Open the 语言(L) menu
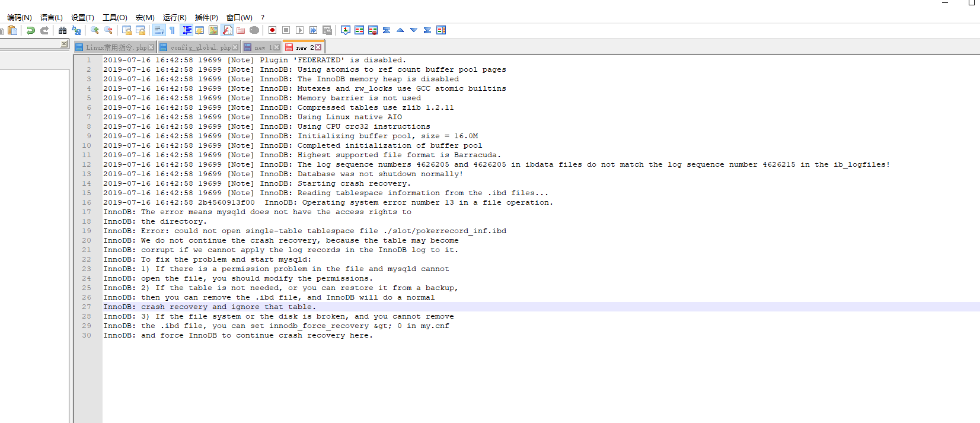Viewport: 980px width, 423px height. pyautogui.click(x=51, y=18)
